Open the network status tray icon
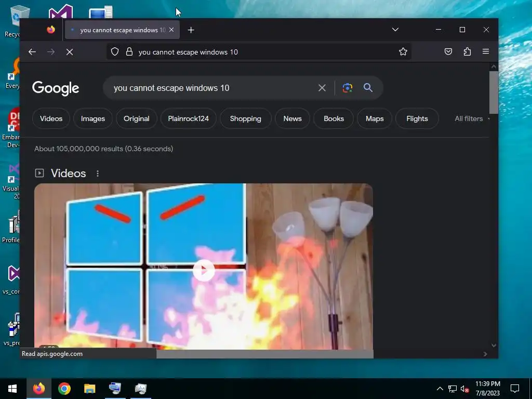The image size is (532, 399). pyautogui.click(x=453, y=389)
